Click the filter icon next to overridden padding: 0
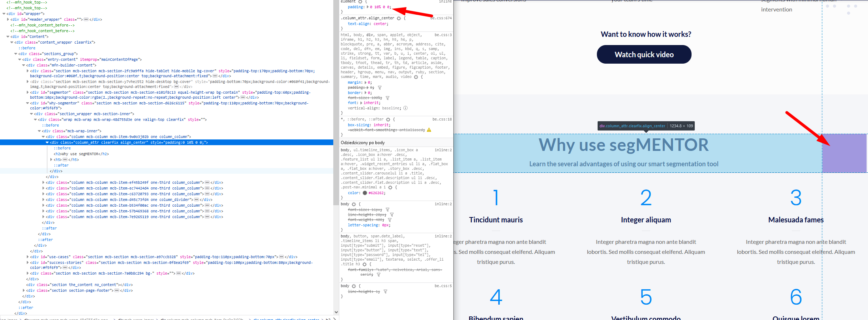 point(380,88)
